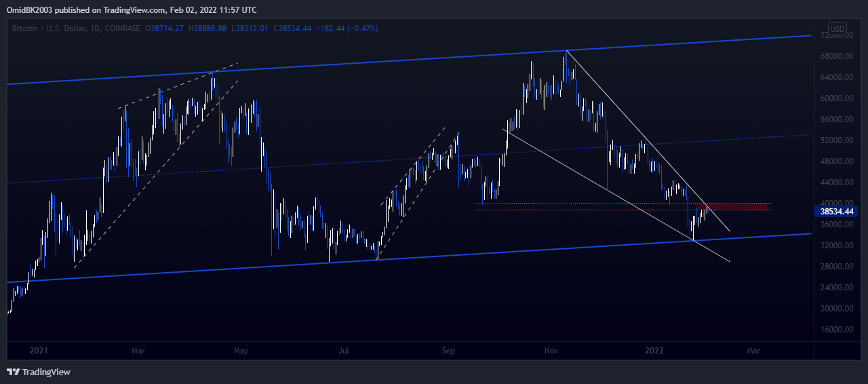This screenshot has height=384, width=868.
Task: Click the 40000.00 price axis label
Action: pyautogui.click(x=838, y=203)
